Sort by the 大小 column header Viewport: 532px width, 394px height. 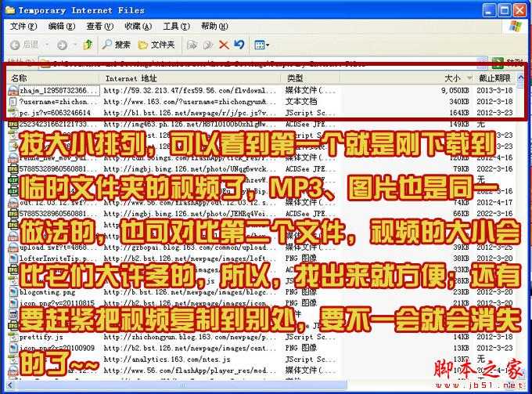tap(452, 78)
